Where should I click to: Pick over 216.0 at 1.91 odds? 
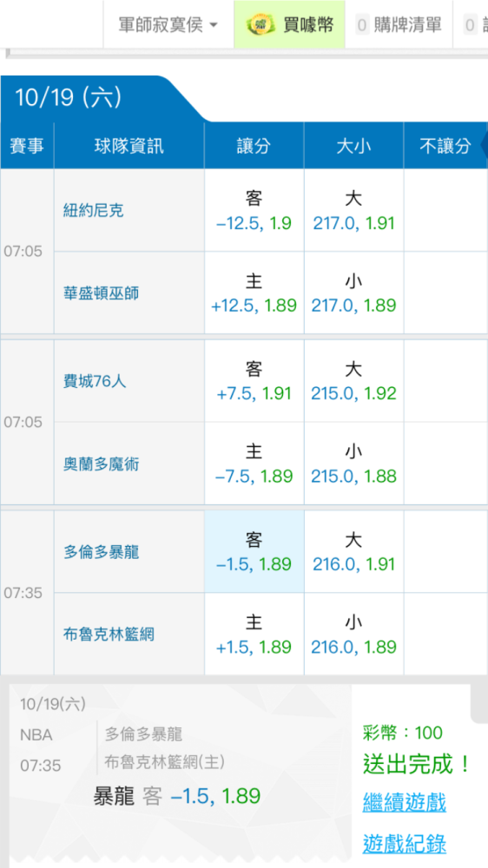click(x=353, y=551)
